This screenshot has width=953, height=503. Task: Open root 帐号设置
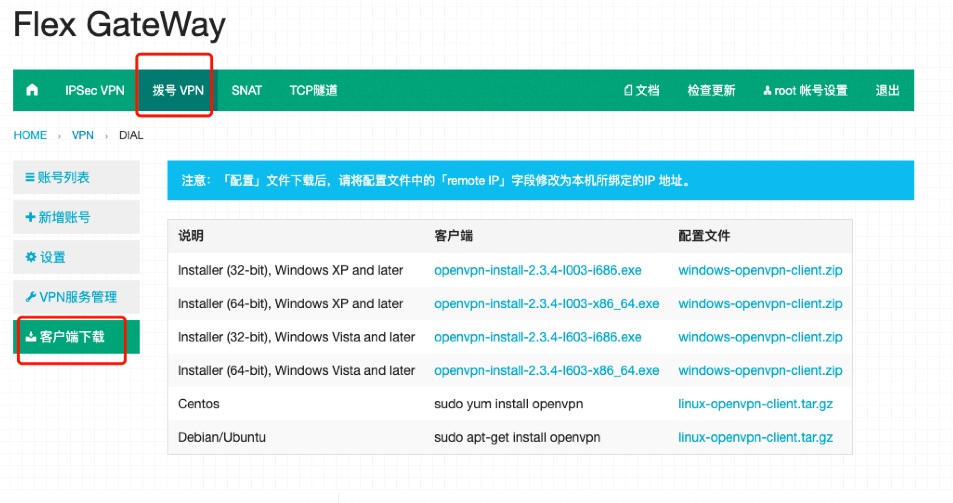click(805, 91)
